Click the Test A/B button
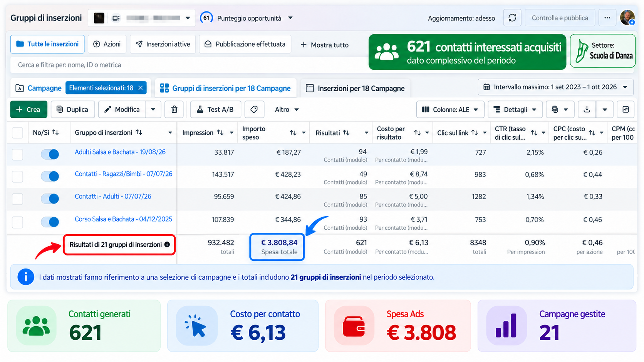The width and height of the screenshot is (644, 362). coord(215,110)
